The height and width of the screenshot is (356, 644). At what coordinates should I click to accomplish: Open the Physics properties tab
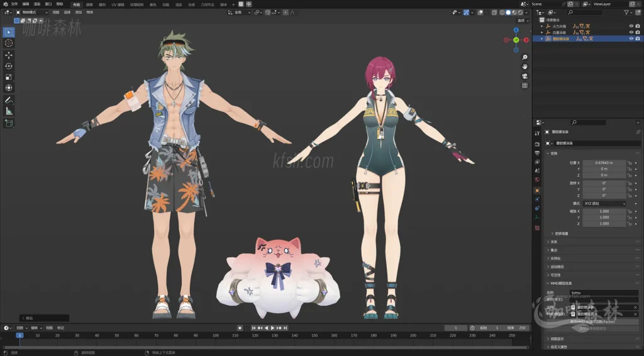click(x=537, y=199)
